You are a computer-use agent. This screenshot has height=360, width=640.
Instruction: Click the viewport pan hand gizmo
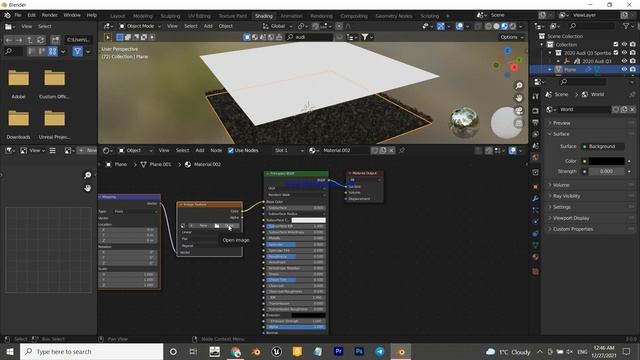click(519, 98)
